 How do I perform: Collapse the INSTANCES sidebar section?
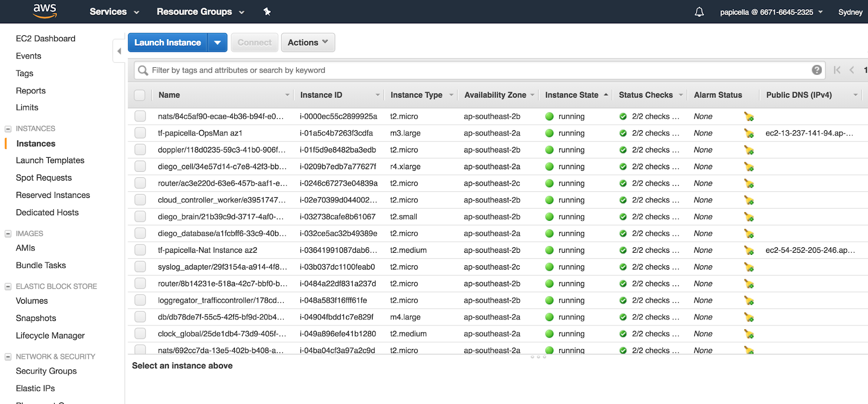tap(8, 129)
